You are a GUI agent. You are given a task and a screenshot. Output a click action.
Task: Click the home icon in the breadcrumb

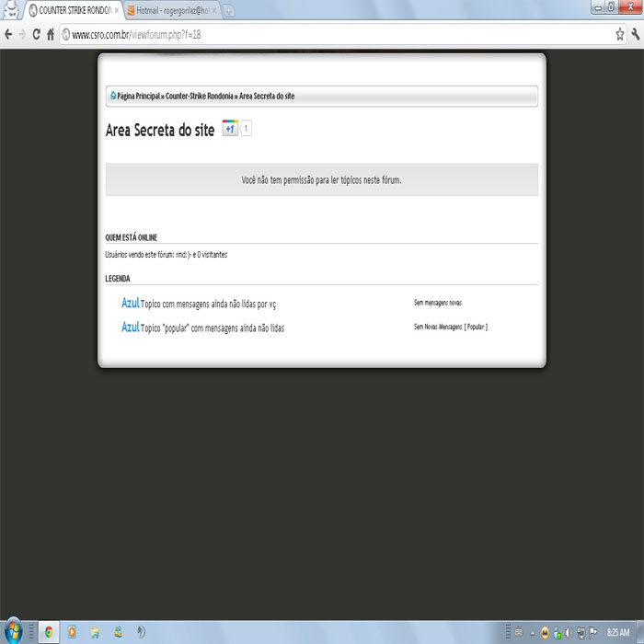[x=113, y=96]
